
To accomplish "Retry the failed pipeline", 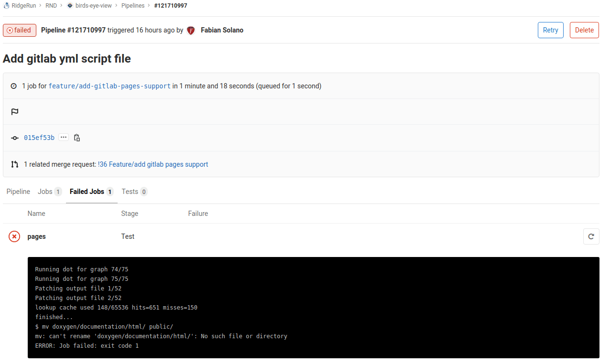I will click(550, 30).
